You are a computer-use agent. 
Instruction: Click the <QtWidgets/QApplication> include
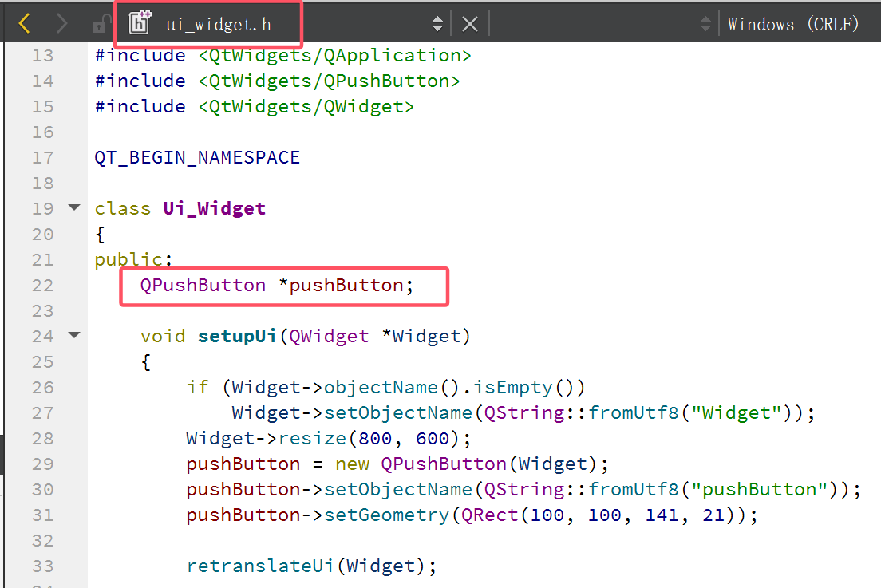335,56
